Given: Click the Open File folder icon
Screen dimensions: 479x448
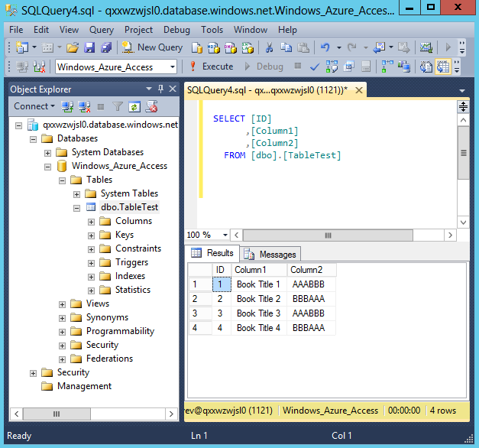Looking at the screenshot, I should click(73, 47).
